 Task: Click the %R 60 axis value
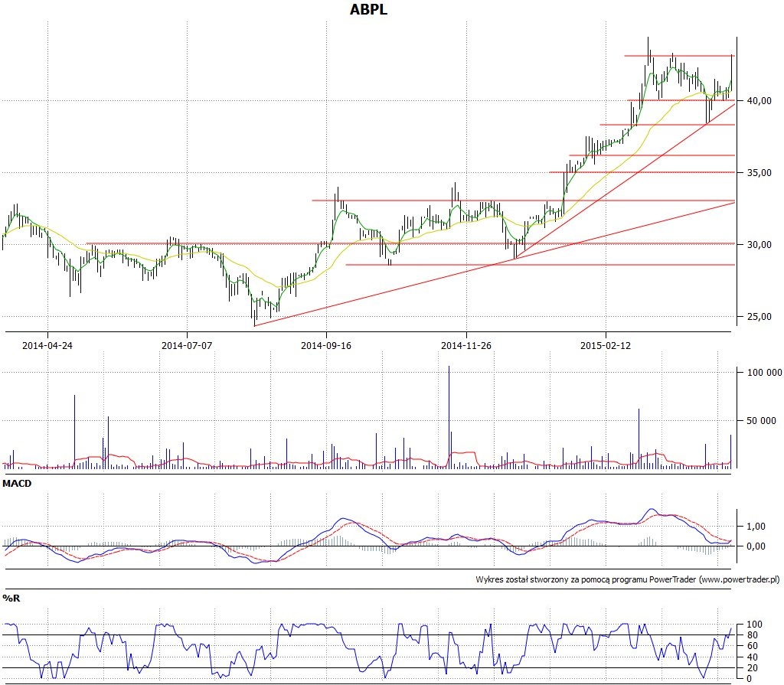point(753,646)
